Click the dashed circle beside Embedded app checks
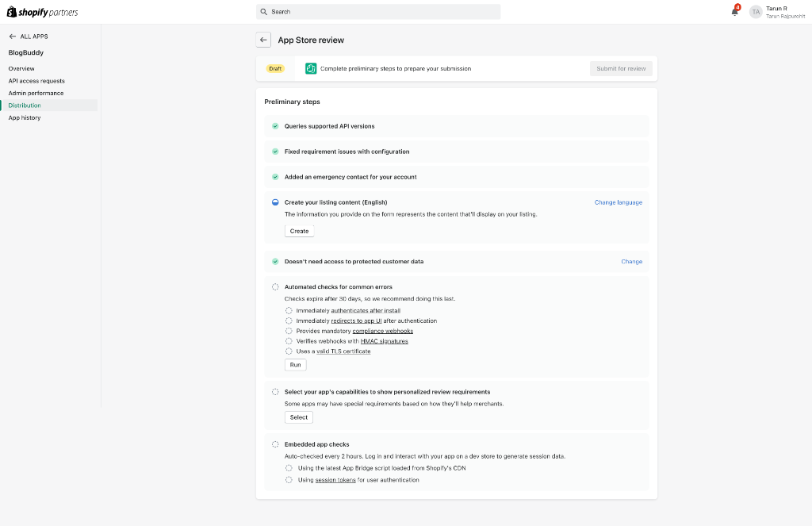This screenshot has width=812, height=526. 275,444
